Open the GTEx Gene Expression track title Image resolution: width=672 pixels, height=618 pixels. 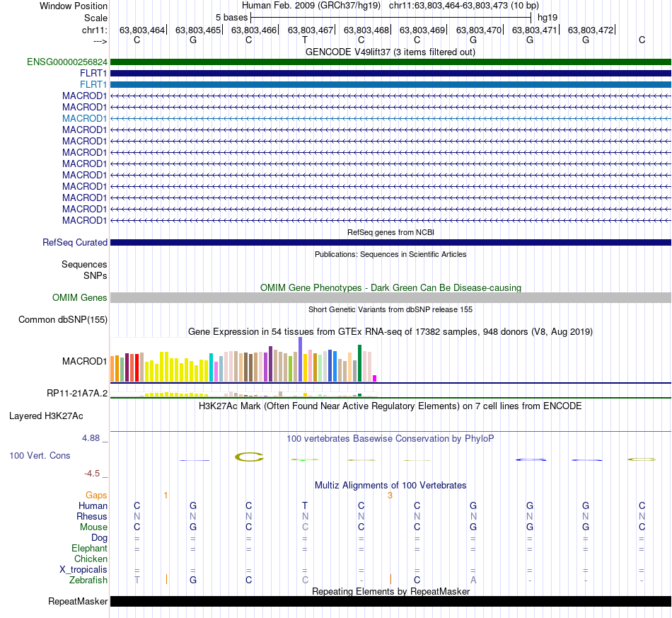point(390,331)
